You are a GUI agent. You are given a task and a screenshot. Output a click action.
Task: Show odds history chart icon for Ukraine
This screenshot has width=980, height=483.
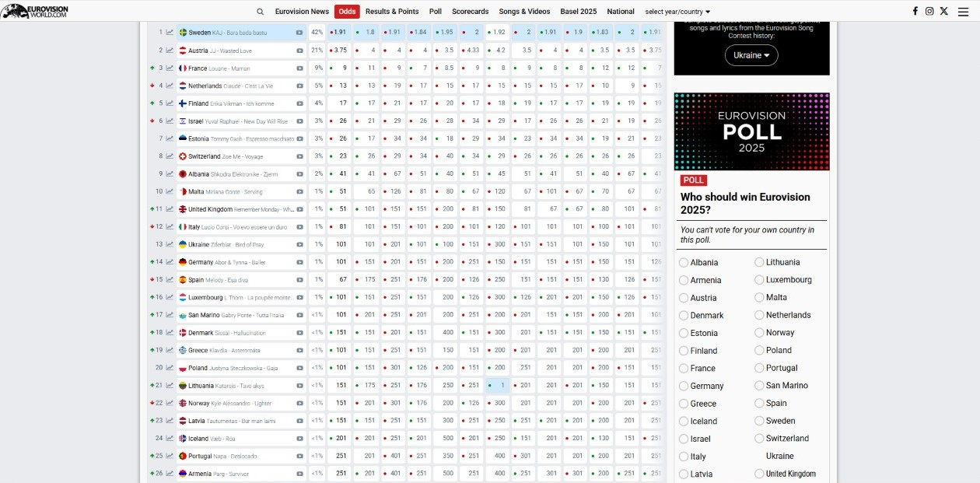(x=170, y=244)
